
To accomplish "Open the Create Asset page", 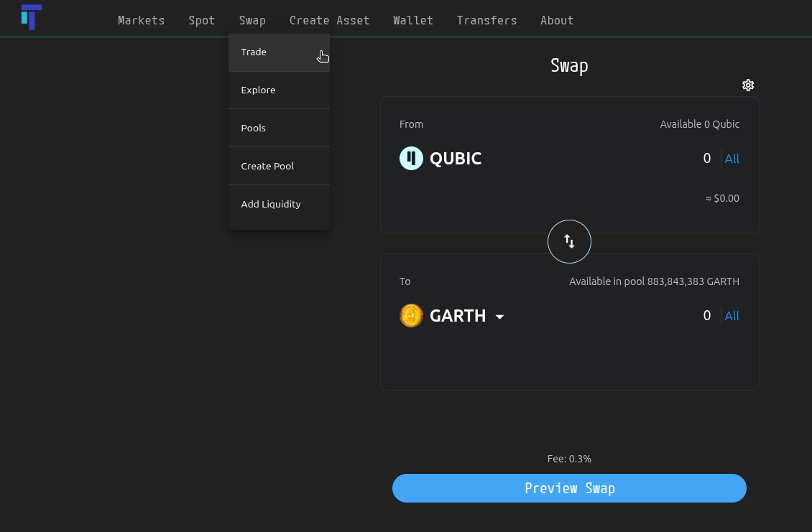I will (329, 20).
